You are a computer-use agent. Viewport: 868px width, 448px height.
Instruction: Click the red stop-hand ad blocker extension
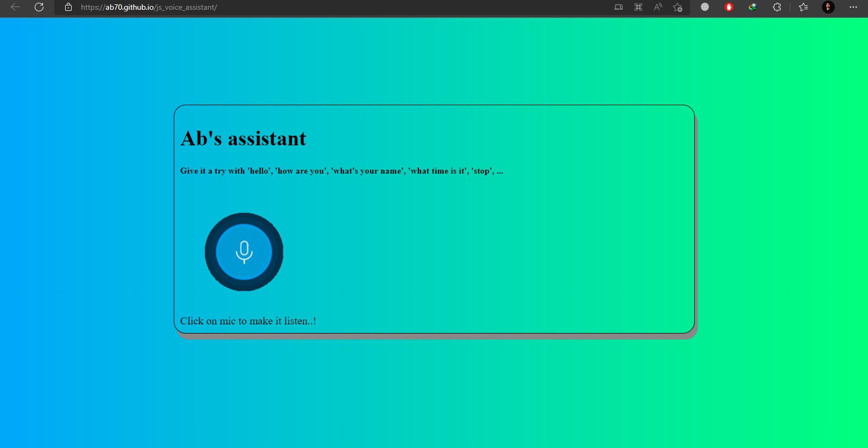[729, 7]
